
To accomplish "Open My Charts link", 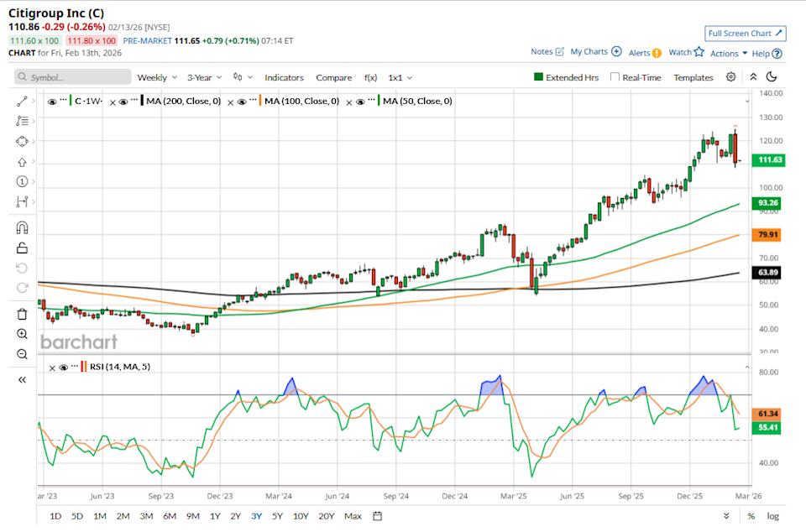I will (589, 51).
